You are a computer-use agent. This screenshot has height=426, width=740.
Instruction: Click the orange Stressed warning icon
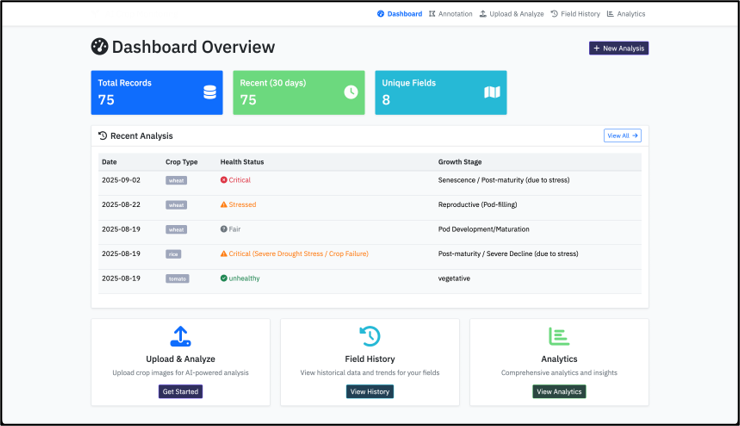pos(224,204)
